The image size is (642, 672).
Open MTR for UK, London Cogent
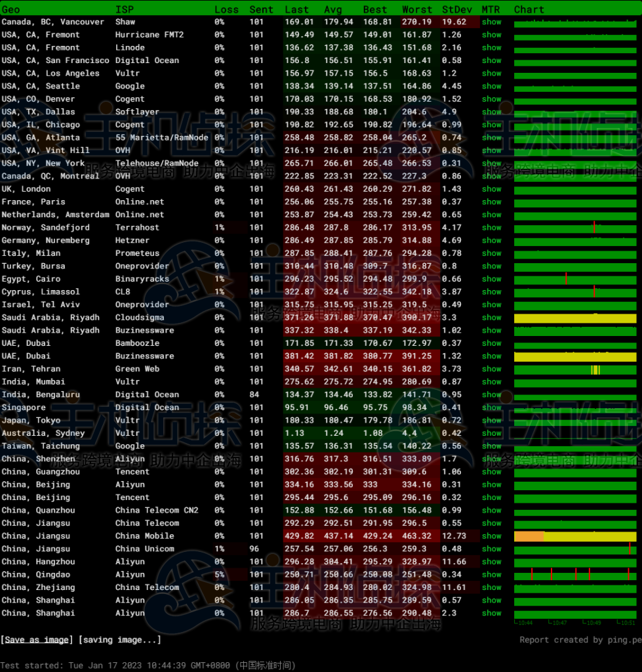coord(491,189)
